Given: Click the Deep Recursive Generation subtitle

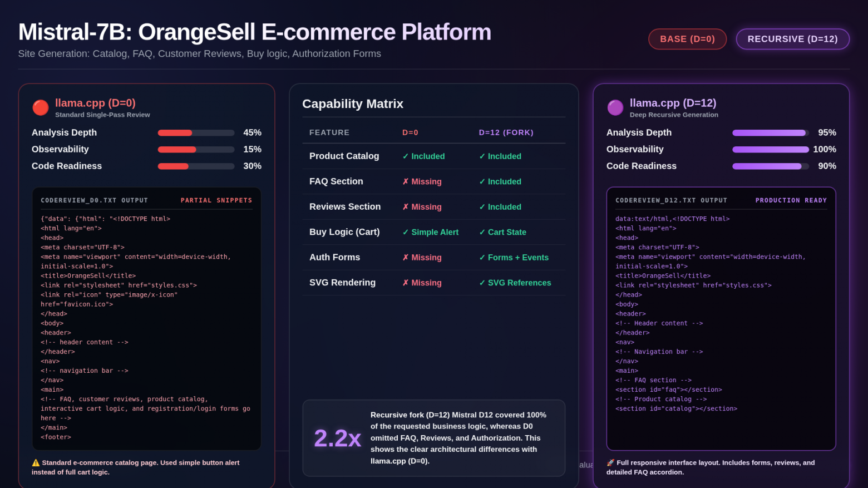Looking at the screenshot, I should [674, 115].
